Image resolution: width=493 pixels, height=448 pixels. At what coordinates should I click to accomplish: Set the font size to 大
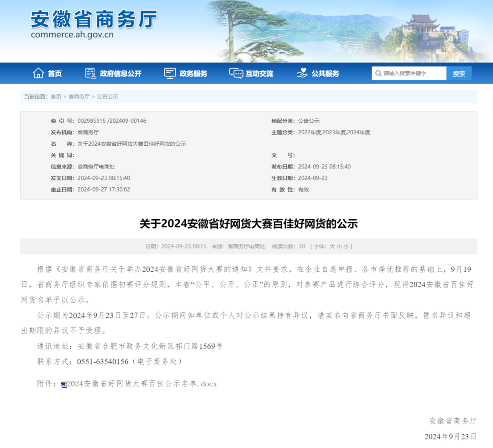point(332,247)
